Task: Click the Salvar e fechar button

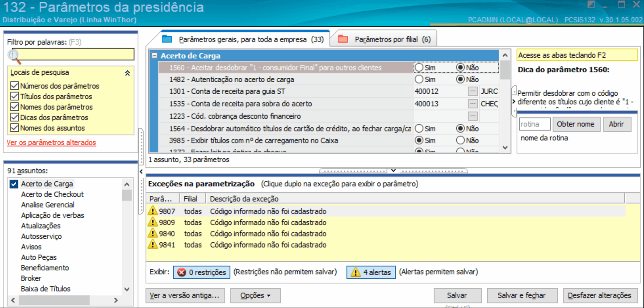Action: (x=521, y=296)
